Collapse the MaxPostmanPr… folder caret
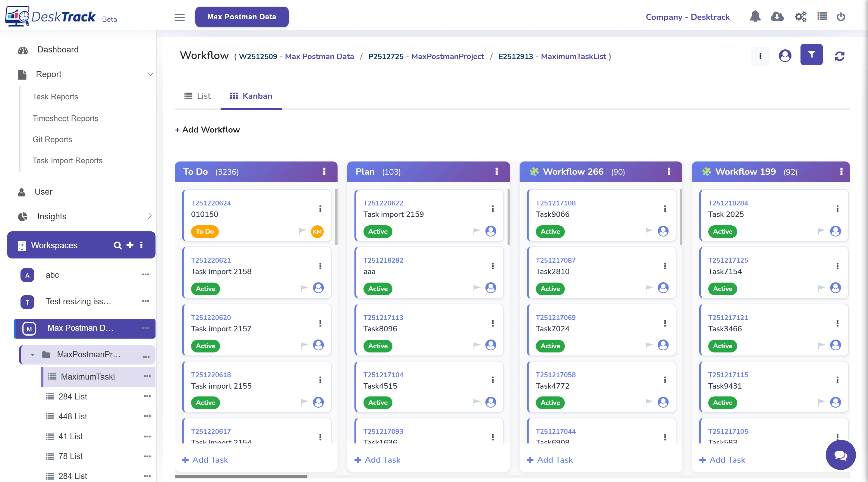This screenshot has height=482, width=868. pyautogui.click(x=32, y=355)
